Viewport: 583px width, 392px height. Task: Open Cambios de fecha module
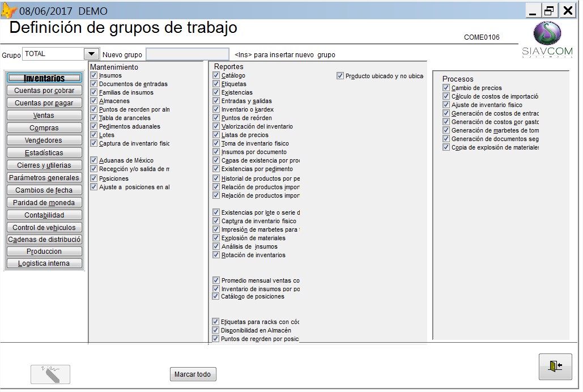coord(44,190)
